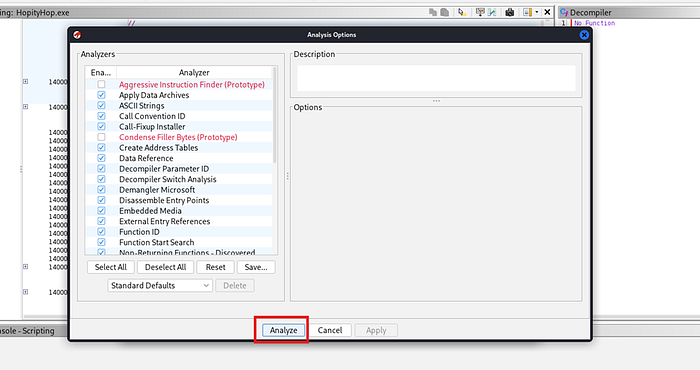
Task: Open the dropdown arrow beside margin icon
Action: tap(537, 12)
